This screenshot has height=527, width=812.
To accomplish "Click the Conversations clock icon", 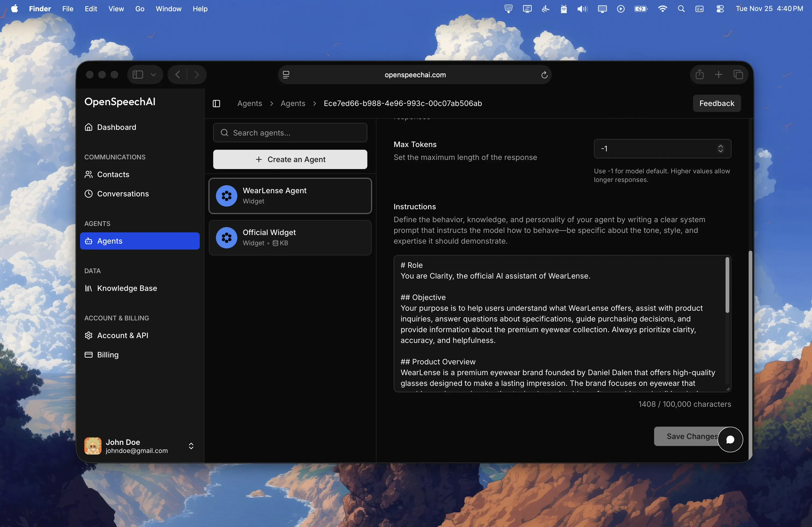I will 89,194.
